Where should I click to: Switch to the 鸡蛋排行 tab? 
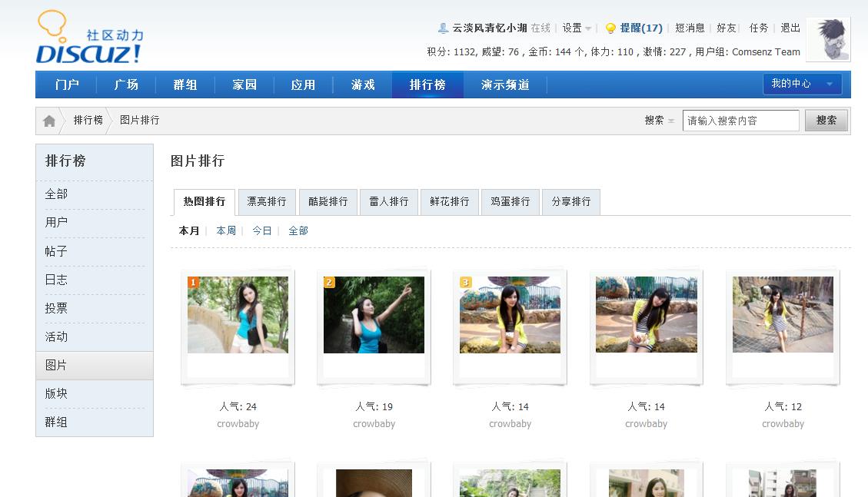click(x=510, y=202)
